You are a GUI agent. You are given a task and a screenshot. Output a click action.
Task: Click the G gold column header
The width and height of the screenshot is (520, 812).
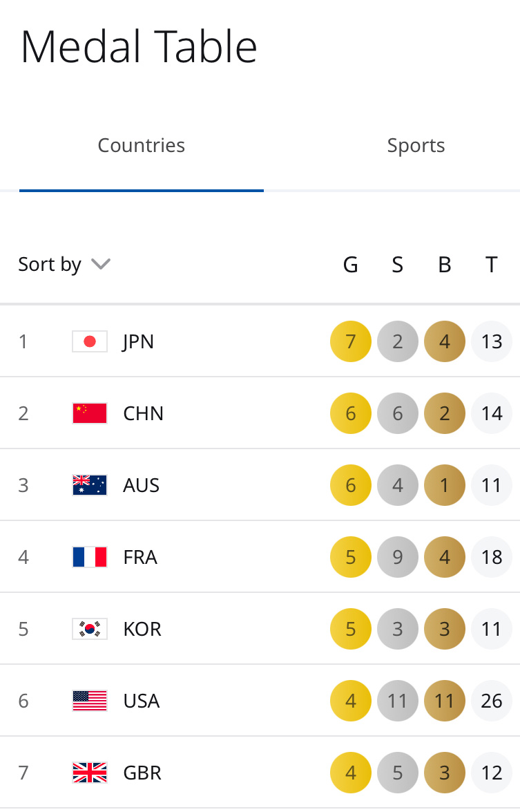pos(351,265)
